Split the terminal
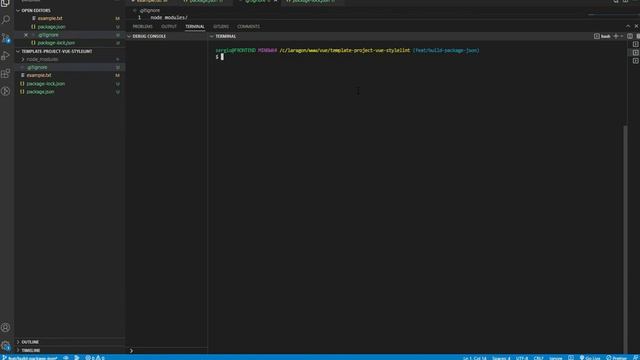The height and width of the screenshot is (360, 640). [x=630, y=36]
